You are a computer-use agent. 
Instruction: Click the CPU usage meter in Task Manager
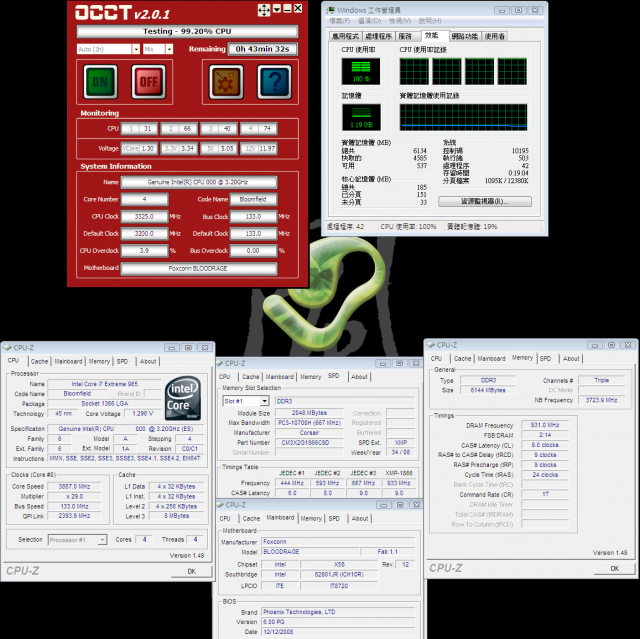point(361,71)
